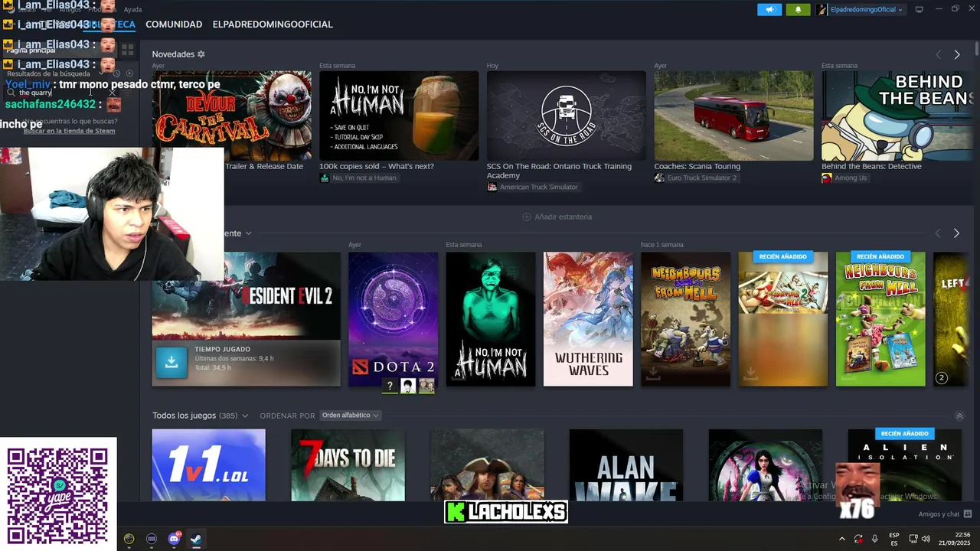Open the Alan Wake tile
Image resolution: width=980 pixels, height=551 pixels.
pyautogui.click(x=626, y=465)
